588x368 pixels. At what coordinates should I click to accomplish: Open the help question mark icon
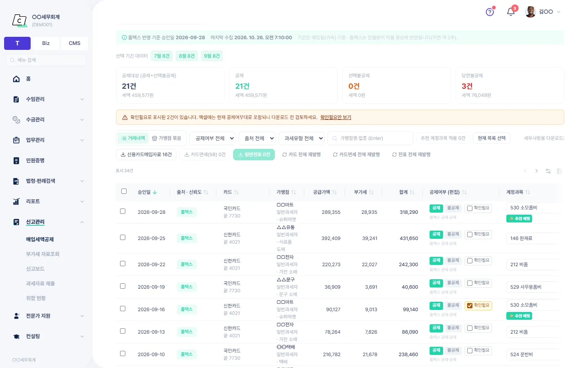(490, 12)
